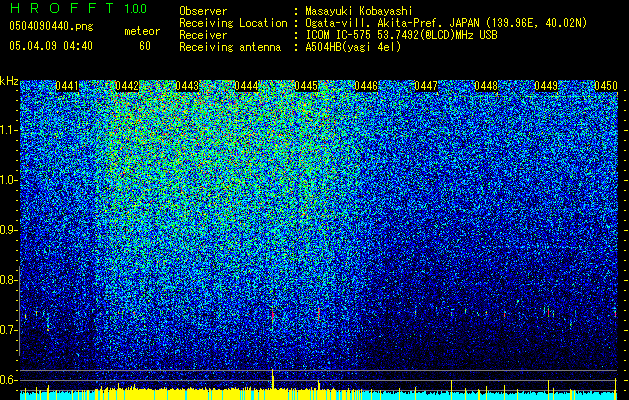
Task: Click the date stamp 05.04.09 04:40
Action: tap(51, 46)
